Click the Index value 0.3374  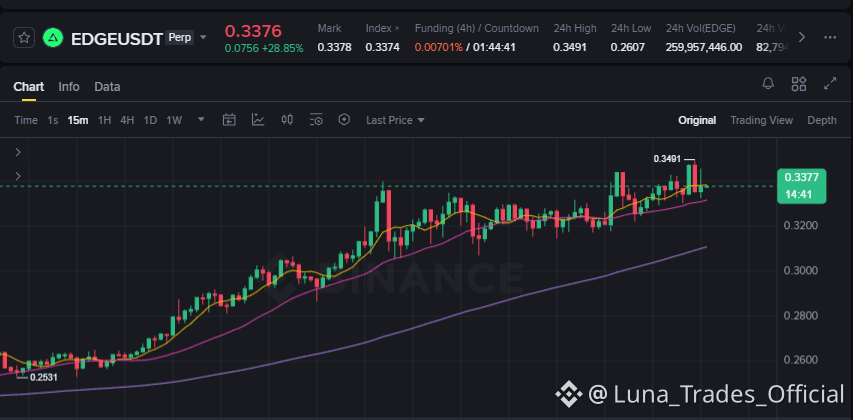point(382,47)
